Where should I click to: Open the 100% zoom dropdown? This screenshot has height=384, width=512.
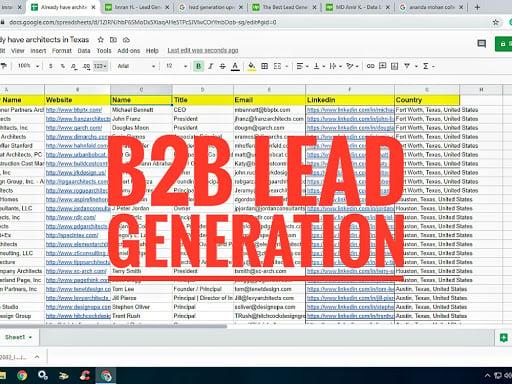click(x=28, y=66)
